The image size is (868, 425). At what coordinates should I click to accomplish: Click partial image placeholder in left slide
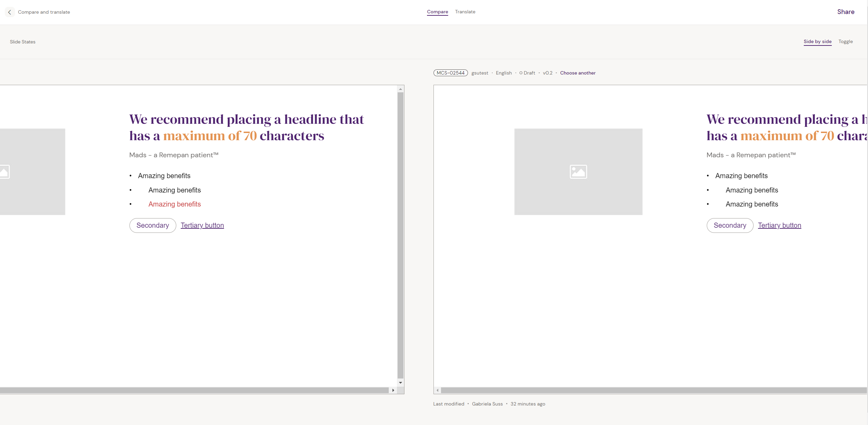coord(32,172)
